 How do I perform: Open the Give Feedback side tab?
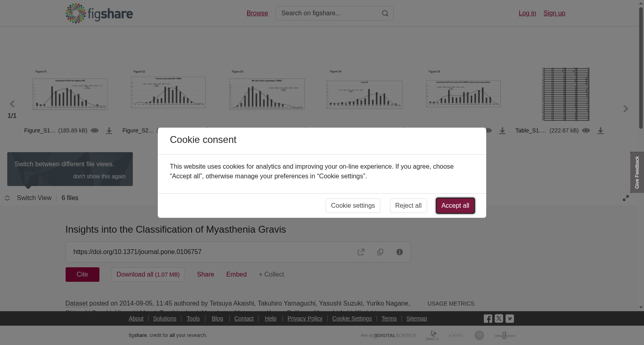[637, 172]
